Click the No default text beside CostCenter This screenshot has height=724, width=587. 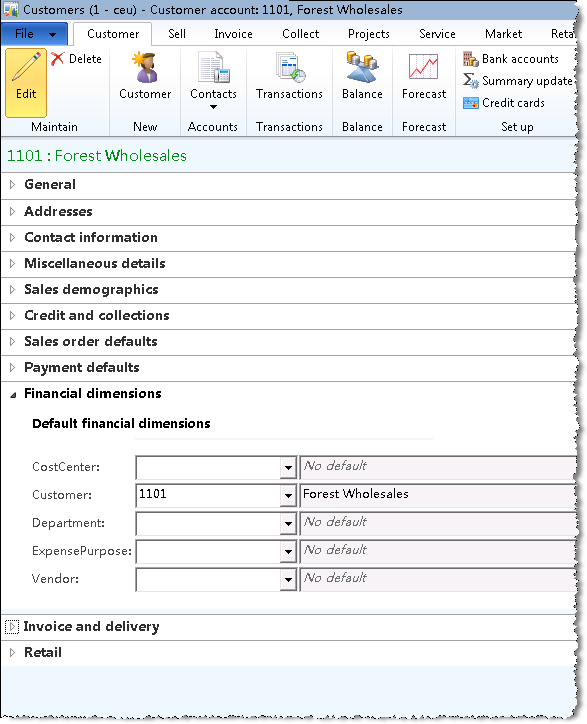(x=335, y=466)
